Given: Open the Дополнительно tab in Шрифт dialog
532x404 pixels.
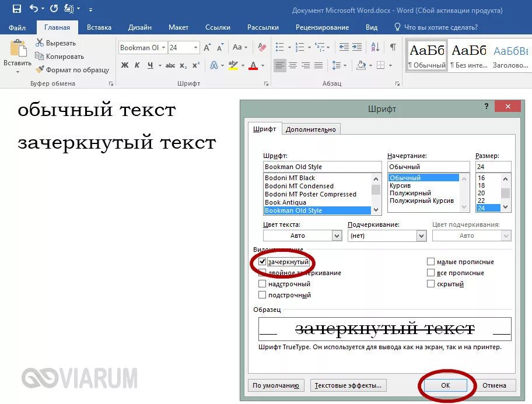Looking at the screenshot, I should [x=311, y=129].
